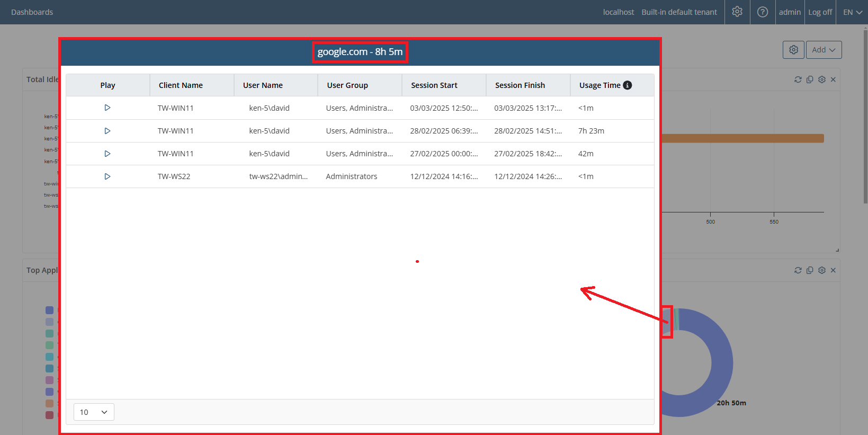
Task: Expand the Add dropdown button
Action: pos(824,50)
